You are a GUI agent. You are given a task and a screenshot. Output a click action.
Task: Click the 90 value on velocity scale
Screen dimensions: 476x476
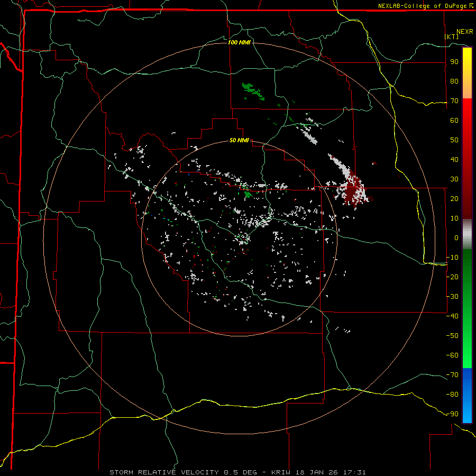pos(454,62)
